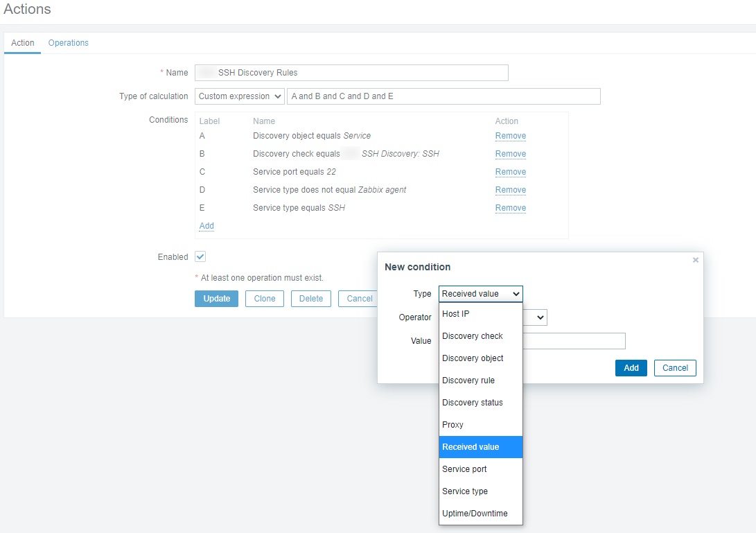Click the Add link under Conditions
The height and width of the screenshot is (533, 756).
tap(206, 226)
